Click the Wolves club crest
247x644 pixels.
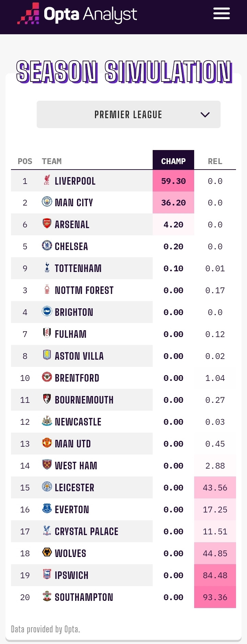(47, 553)
